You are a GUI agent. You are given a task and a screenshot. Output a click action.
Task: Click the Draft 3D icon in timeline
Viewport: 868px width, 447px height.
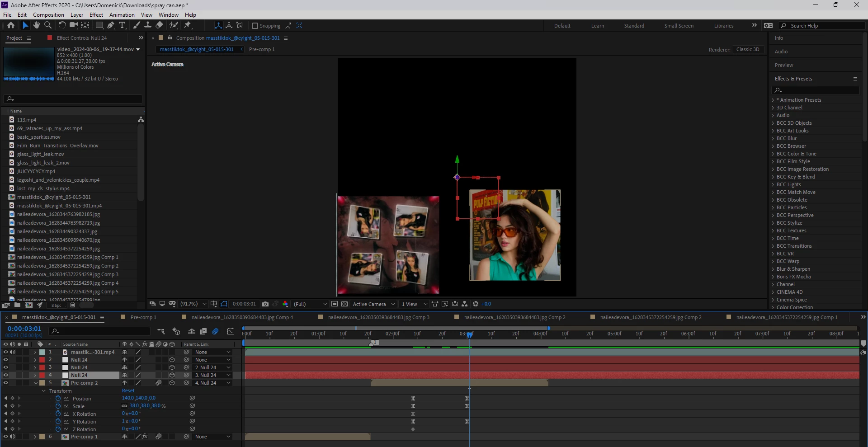point(176,332)
